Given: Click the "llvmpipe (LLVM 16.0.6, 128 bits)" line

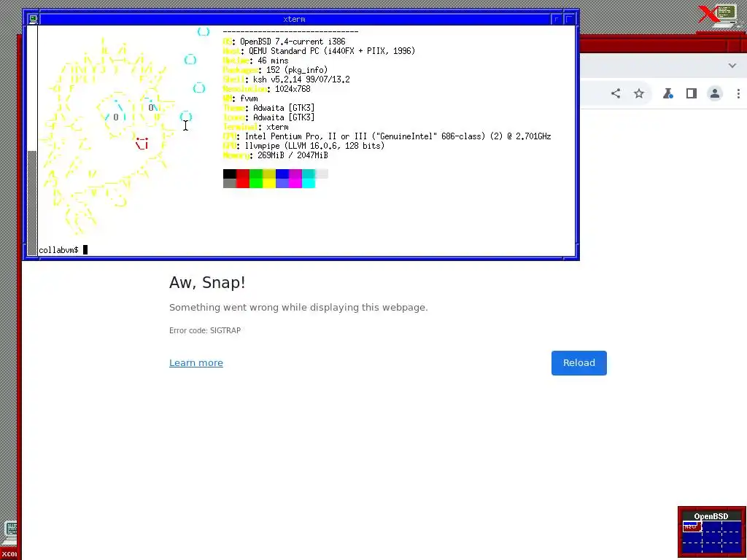Looking at the screenshot, I should 314,146.
